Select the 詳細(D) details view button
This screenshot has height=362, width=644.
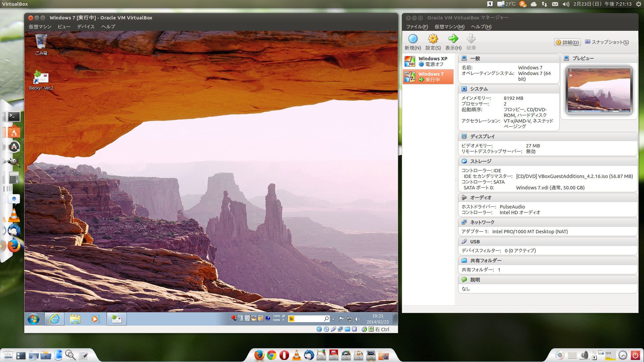point(567,42)
